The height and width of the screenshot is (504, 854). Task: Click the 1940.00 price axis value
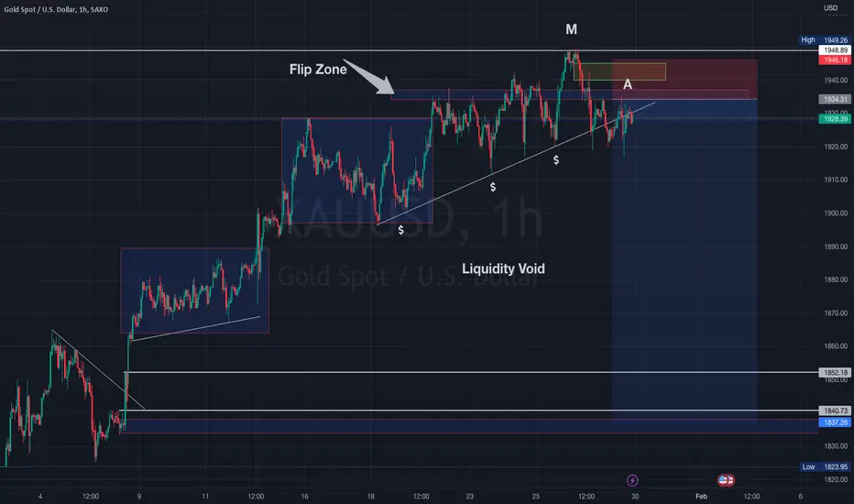836,80
